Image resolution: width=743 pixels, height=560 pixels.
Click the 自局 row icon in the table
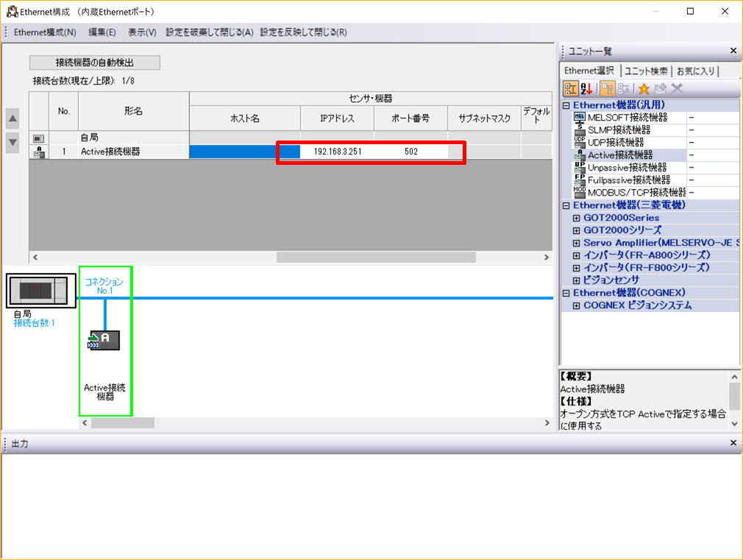coord(39,138)
